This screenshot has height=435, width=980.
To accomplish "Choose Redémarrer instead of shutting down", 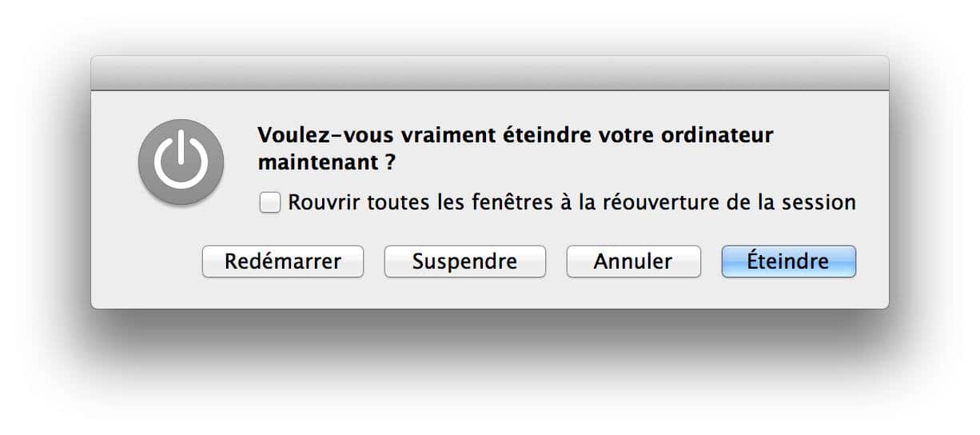I will pyautogui.click(x=283, y=261).
